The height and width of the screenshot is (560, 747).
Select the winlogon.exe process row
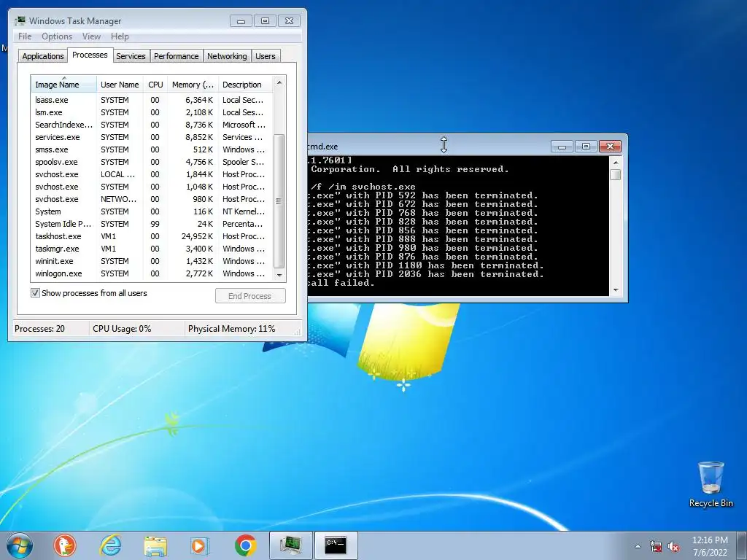[x=152, y=273]
